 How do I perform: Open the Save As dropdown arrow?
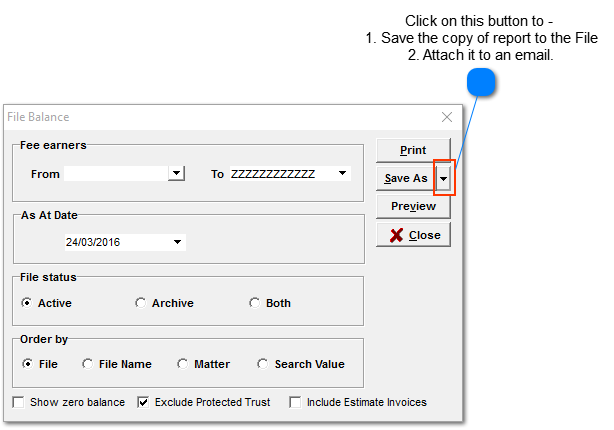click(443, 178)
